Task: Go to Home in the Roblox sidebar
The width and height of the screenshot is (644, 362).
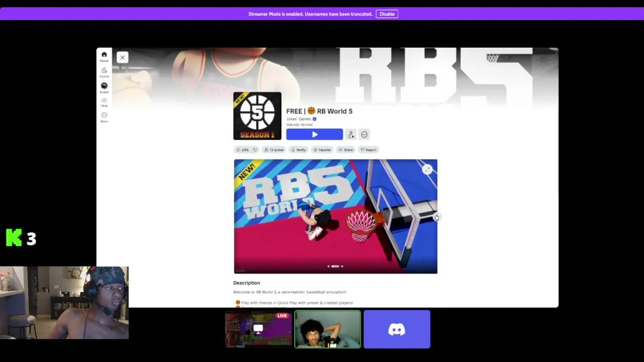Action: [104, 56]
